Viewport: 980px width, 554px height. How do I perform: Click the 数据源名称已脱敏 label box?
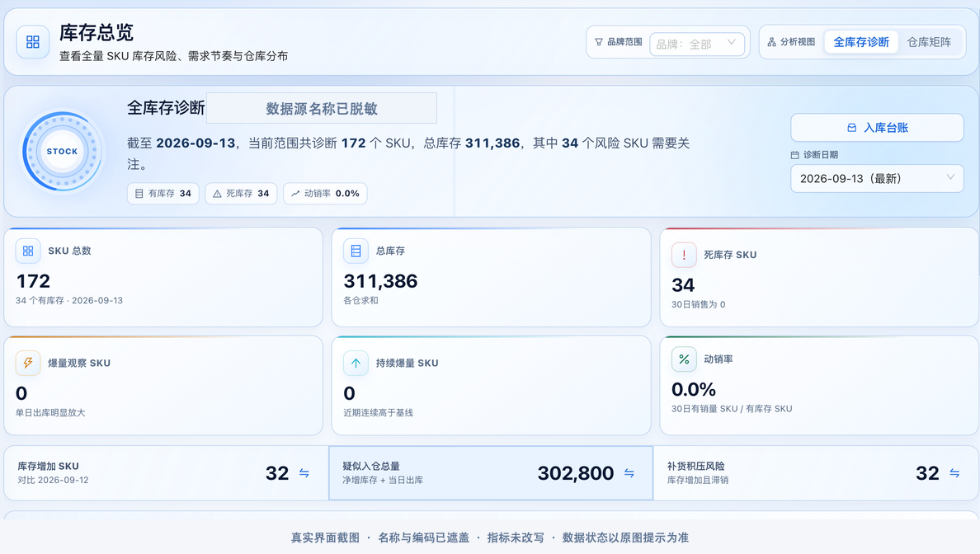(x=321, y=109)
